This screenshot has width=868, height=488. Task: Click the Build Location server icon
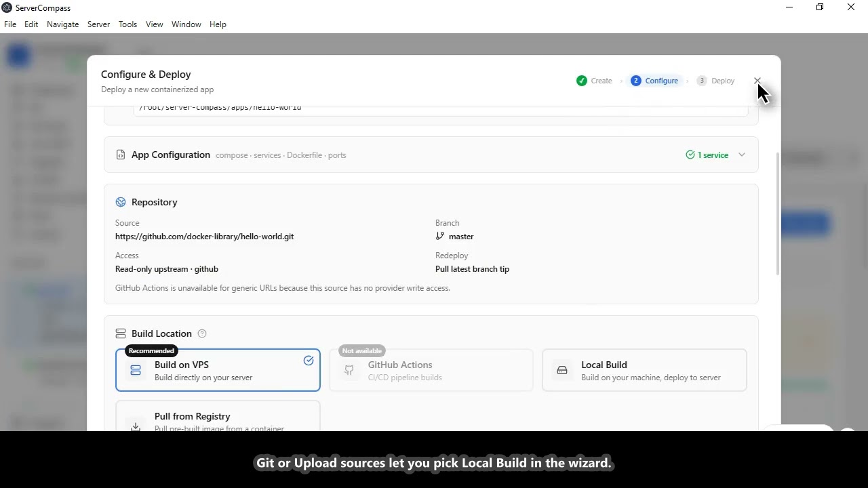pyautogui.click(x=121, y=333)
